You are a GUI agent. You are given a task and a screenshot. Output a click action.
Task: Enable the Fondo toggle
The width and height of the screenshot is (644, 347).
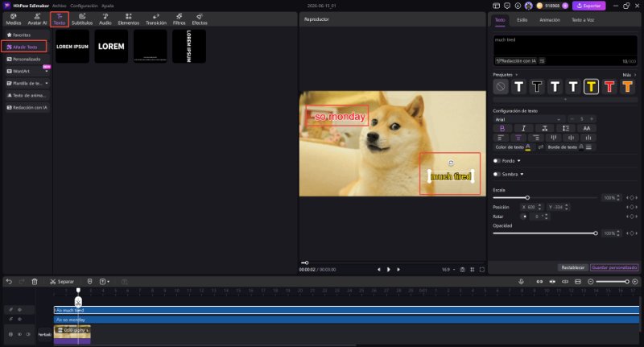click(x=497, y=161)
